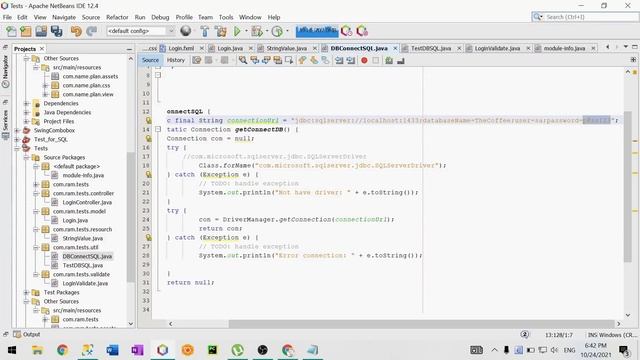Switch to the Login.fxml tab
The height and width of the screenshot is (360, 640).
coord(181,48)
